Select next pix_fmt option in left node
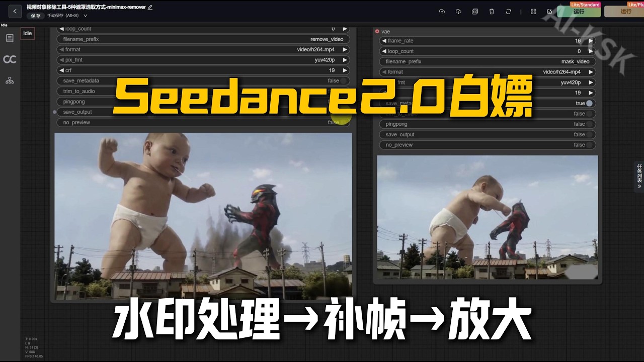Viewport: 644px width, 362px height. [x=345, y=60]
